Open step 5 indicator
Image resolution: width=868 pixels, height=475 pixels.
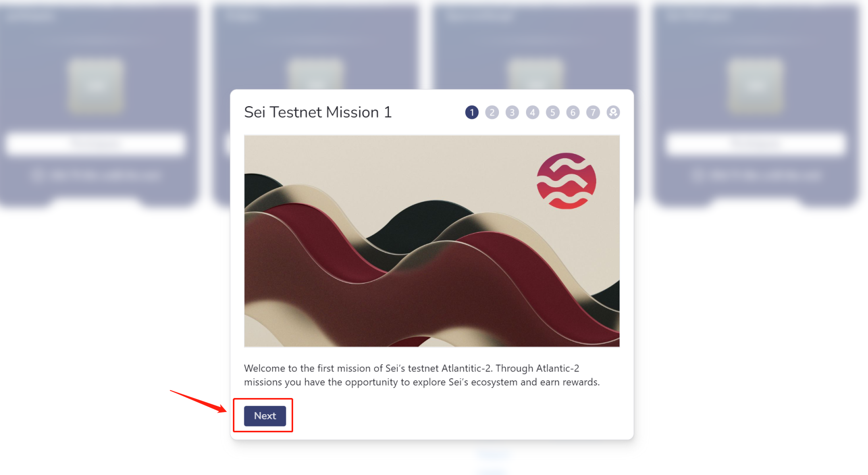(x=553, y=112)
